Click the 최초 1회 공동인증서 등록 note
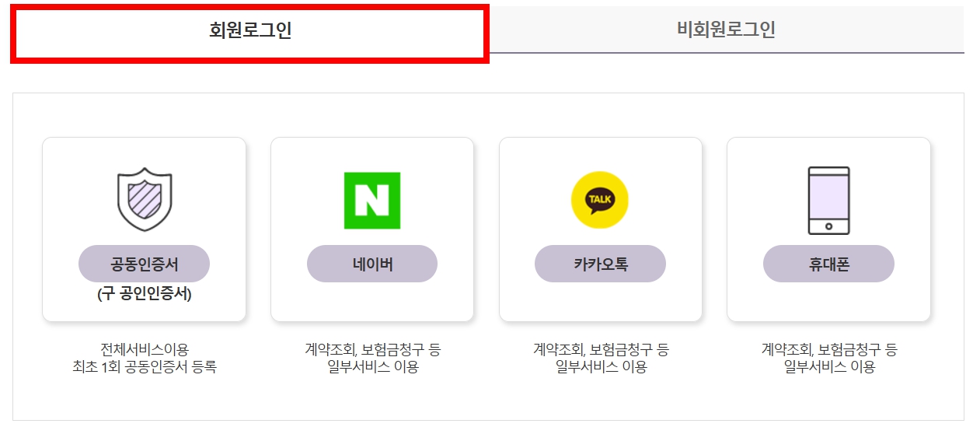Viewport: 980px width, 434px height. pos(145,367)
